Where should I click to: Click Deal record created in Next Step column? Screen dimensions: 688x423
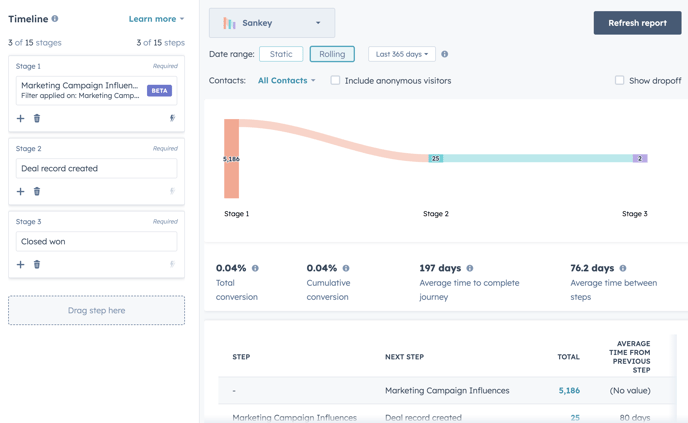click(x=423, y=418)
